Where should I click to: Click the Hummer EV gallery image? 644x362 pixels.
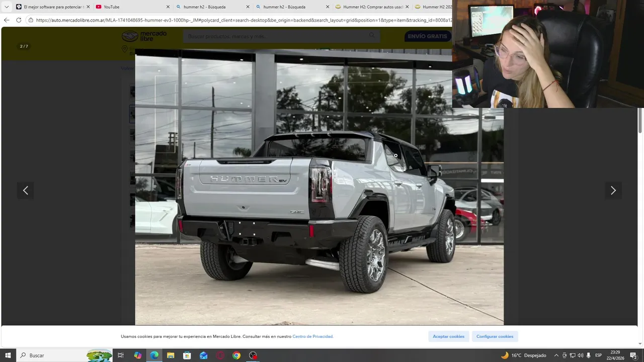pyautogui.click(x=319, y=187)
